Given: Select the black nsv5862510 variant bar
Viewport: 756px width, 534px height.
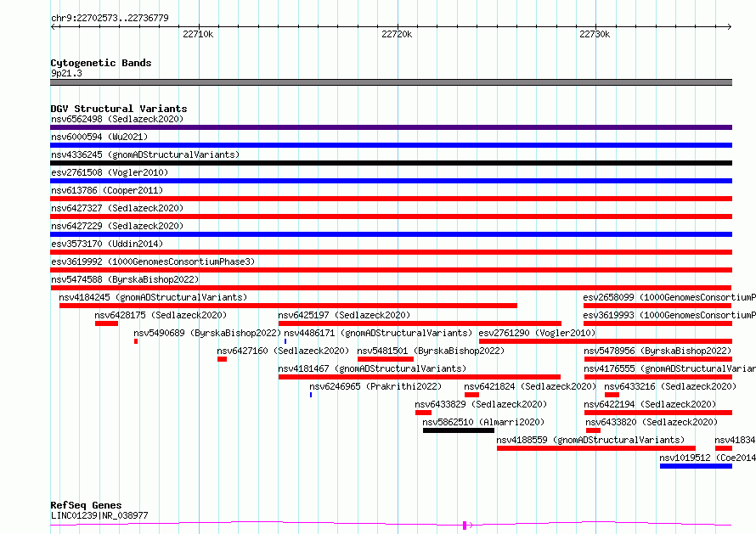Looking at the screenshot, I should click(459, 430).
